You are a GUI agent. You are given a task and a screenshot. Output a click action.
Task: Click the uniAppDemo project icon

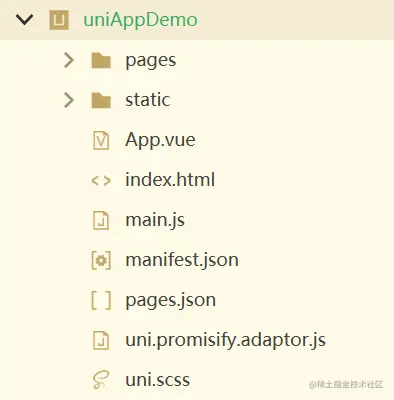[x=59, y=20]
